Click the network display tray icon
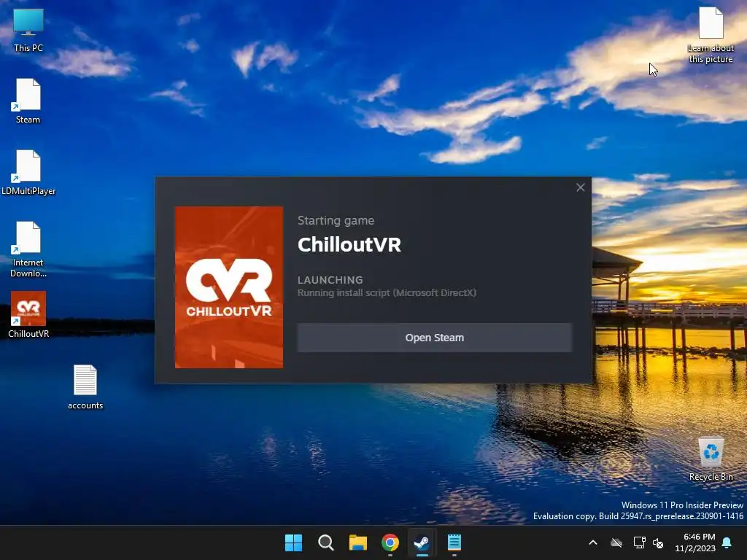Screen dimensions: 747x560 [x=639, y=542]
